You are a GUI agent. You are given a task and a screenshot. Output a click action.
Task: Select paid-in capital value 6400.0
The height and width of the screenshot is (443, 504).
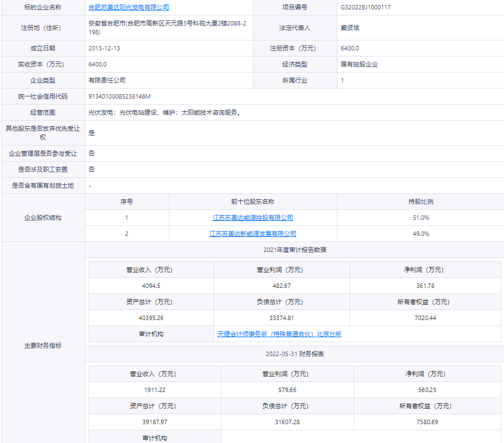point(97,64)
